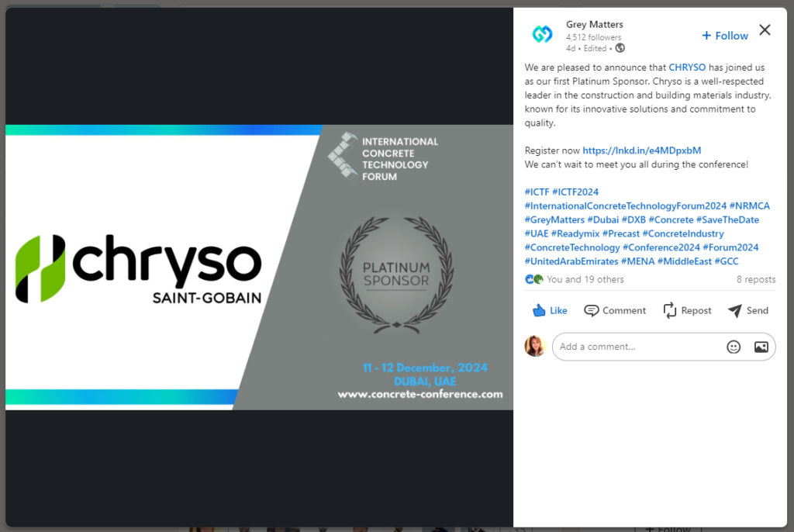Image resolution: width=794 pixels, height=532 pixels.
Task: View reactions from You and 19 others
Action: pos(585,279)
